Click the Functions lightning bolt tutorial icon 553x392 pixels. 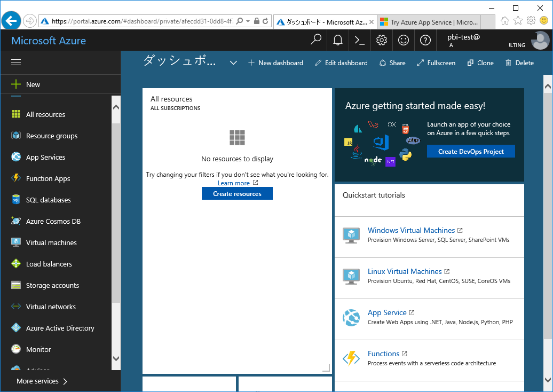351,358
